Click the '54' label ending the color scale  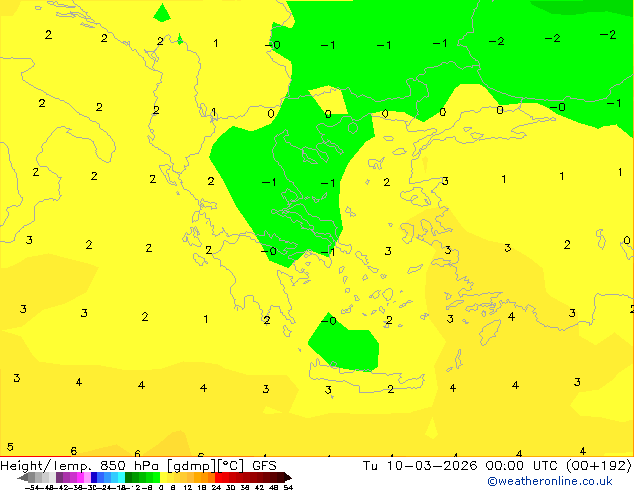(x=288, y=487)
